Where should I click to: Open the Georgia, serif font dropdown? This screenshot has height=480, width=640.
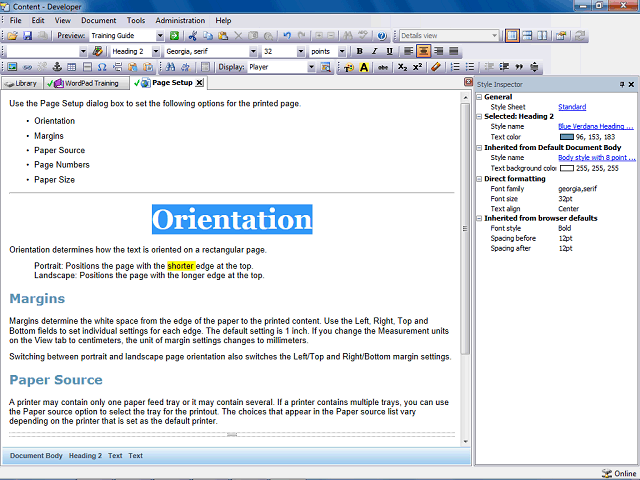point(253,51)
